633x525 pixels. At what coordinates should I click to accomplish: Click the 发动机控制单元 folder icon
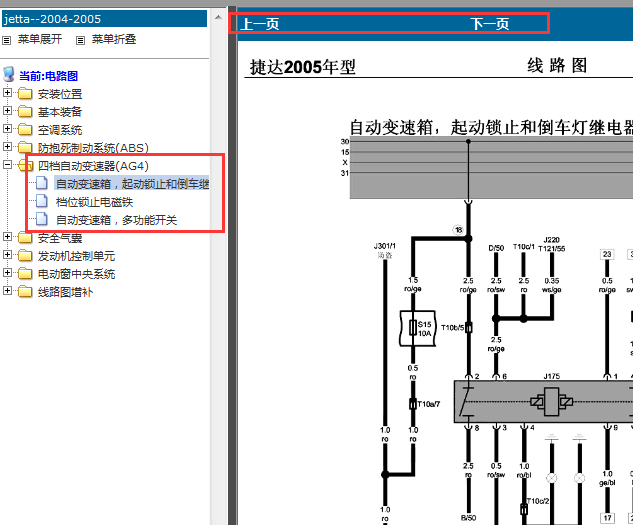point(25,256)
